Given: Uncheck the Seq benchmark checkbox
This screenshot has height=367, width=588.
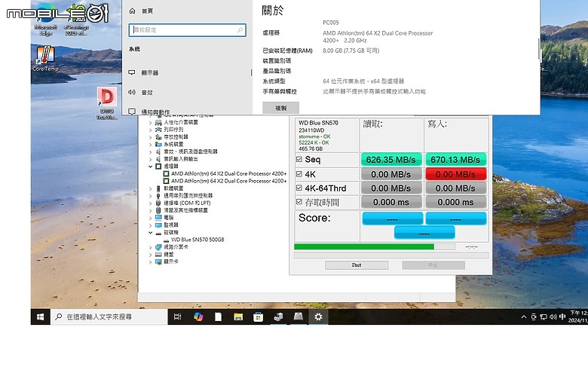Looking at the screenshot, I should (299, 159).
